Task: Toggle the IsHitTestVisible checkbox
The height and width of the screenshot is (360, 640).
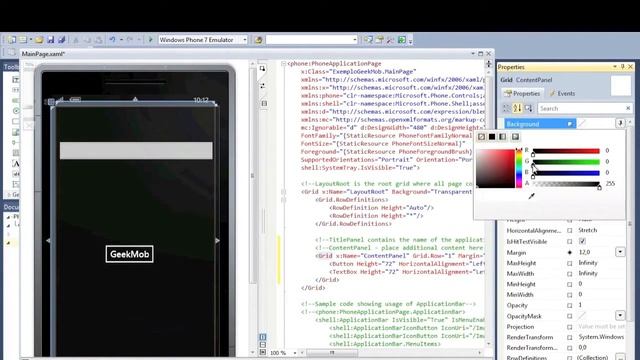Action: (582, 241)
